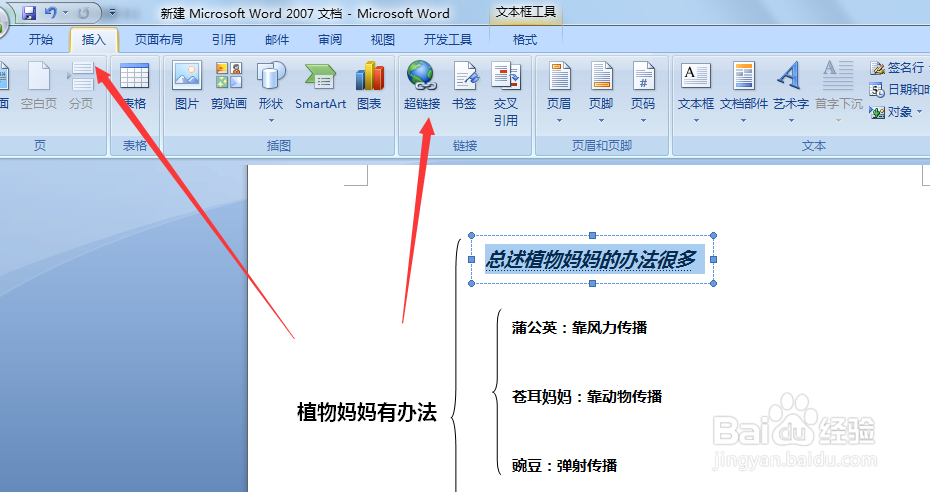This screenshot has width=930, height=492.
Task: Click the Save icon in quick access toolbar
Action: [28, 12]
